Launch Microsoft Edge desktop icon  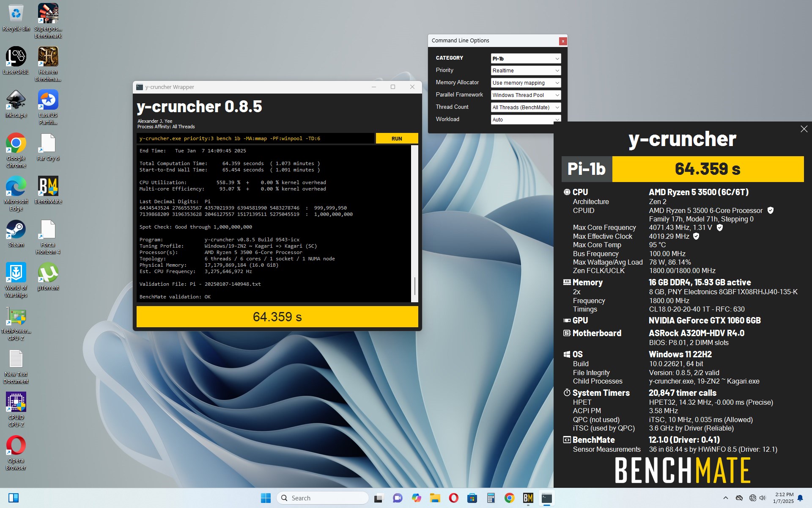point(16,194)
